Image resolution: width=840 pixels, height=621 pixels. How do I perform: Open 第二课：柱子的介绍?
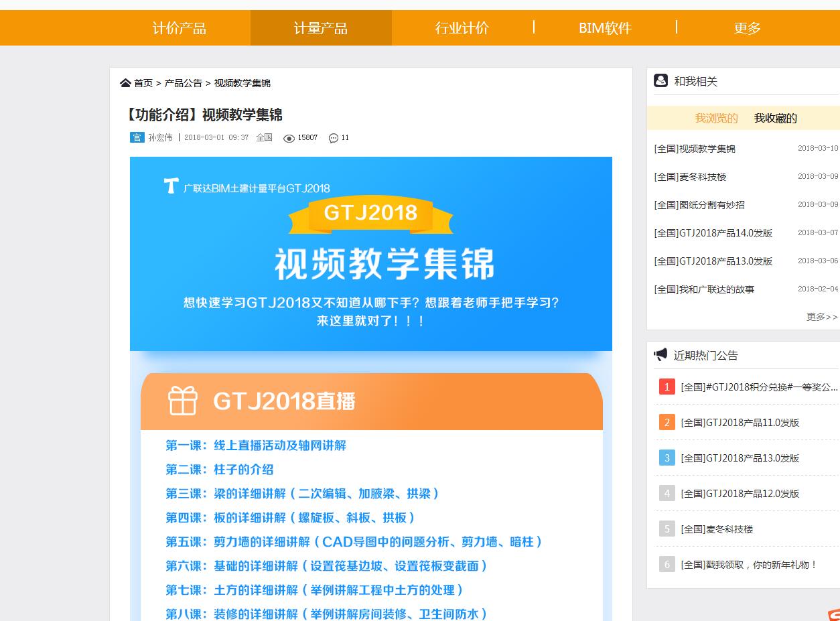click(x=220, y=470)
